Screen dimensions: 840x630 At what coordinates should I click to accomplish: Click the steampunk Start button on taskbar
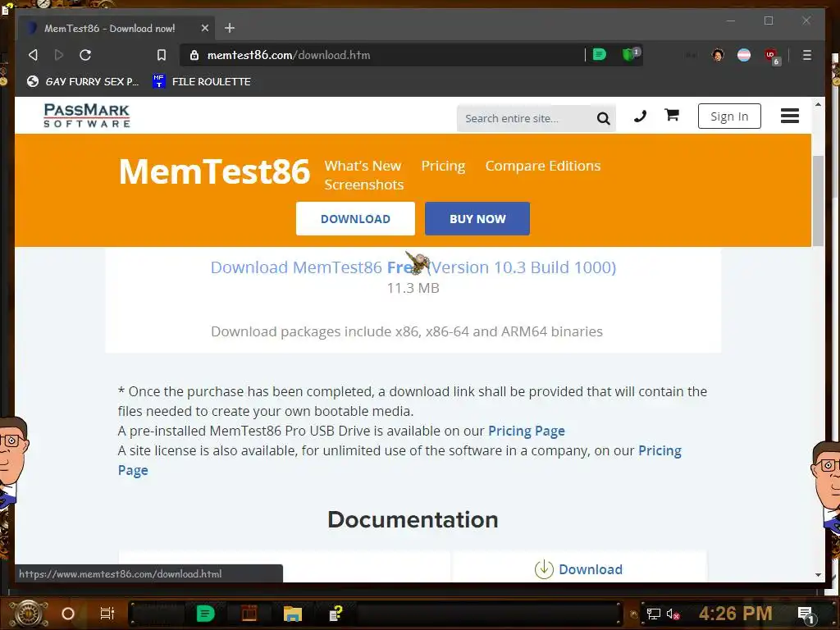(x=29, y=614)
